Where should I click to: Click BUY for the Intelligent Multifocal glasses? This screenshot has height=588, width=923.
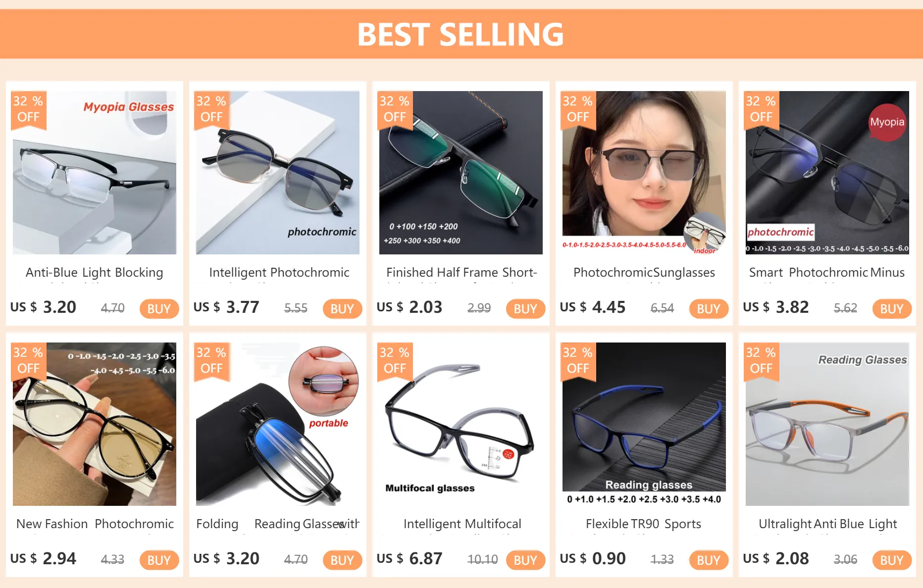(525, 560)
